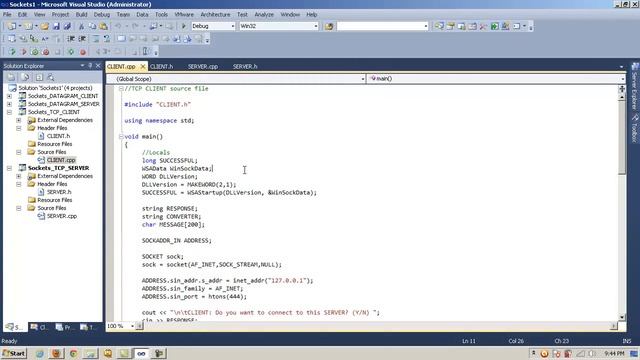Click the Chrome icon in the taskbar
The height and width of the screenshot is (360, 640).
coord(73,353)
